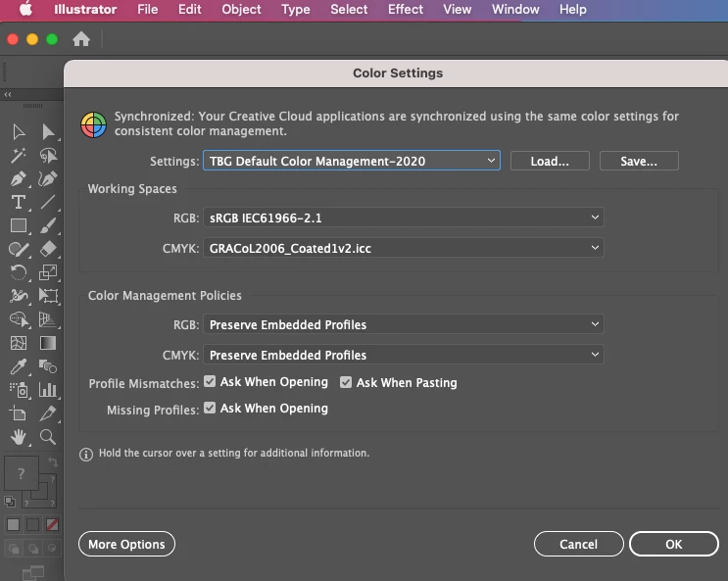This screenshot has width=728, height=581.
Task: Pick the Magic Wand tool
Action: point(19,155)
